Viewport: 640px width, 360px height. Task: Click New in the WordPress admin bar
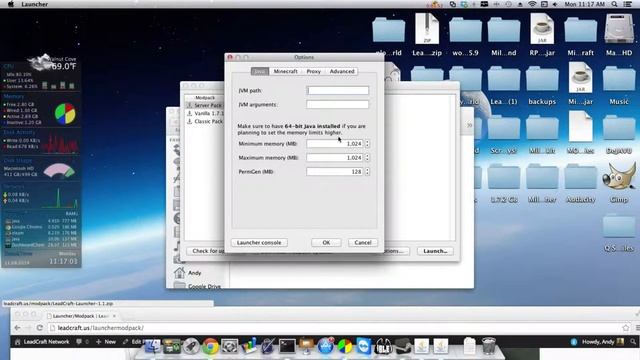106,342
